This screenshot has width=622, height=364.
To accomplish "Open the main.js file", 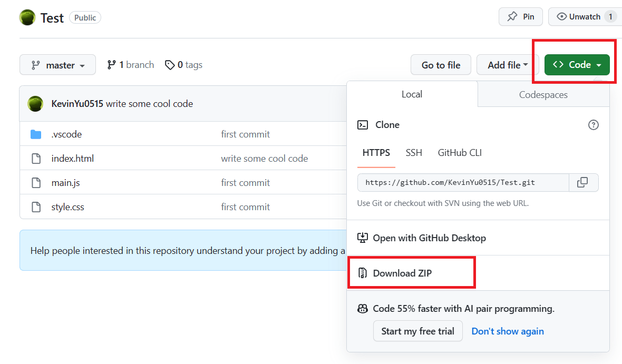I will (x=65, y=183).
